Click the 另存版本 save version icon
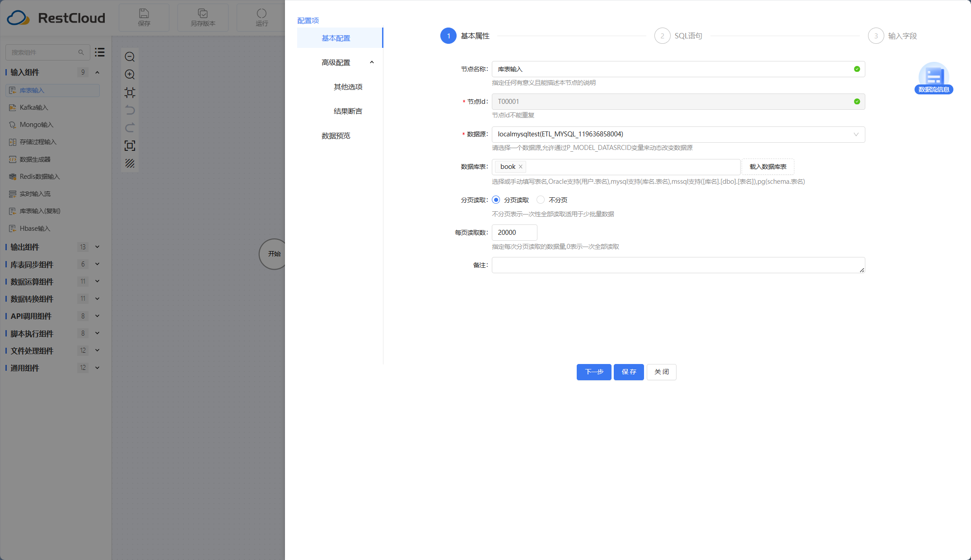The height and width of the screenshot is (560, 971). (x=203, y=17)
